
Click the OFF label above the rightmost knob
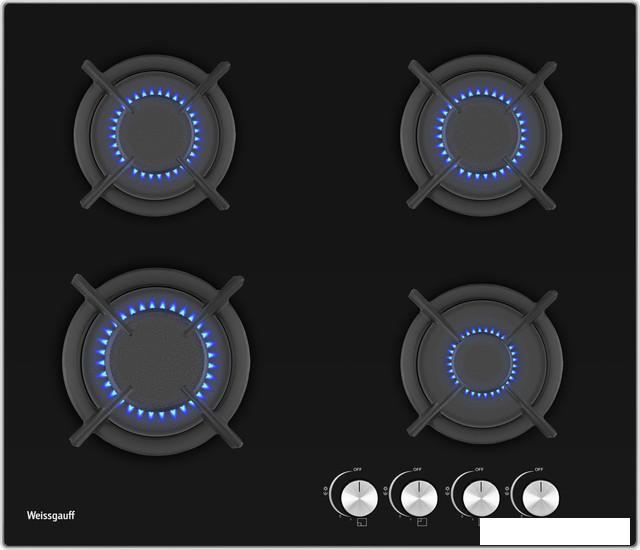pos(540,468)
